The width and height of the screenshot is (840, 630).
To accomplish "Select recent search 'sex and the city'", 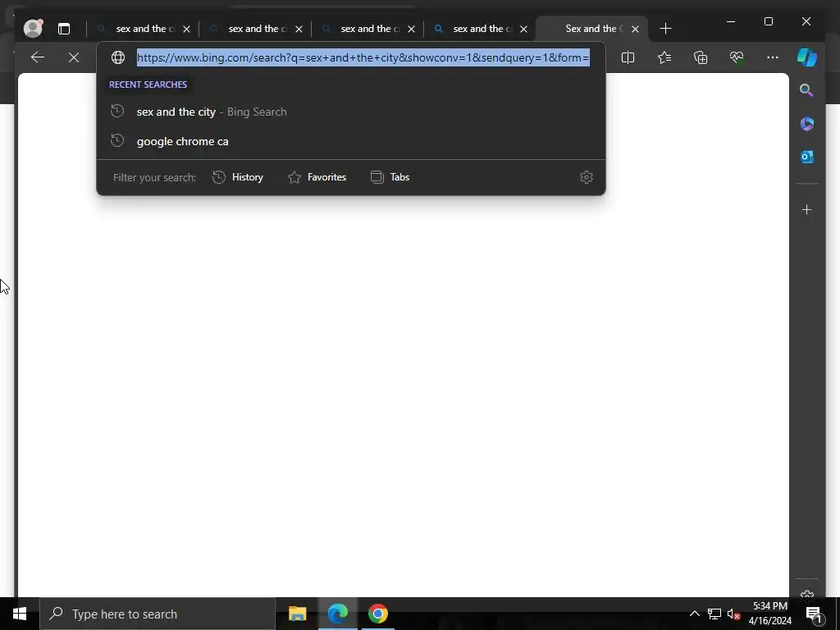I will [x=351, y=112].
